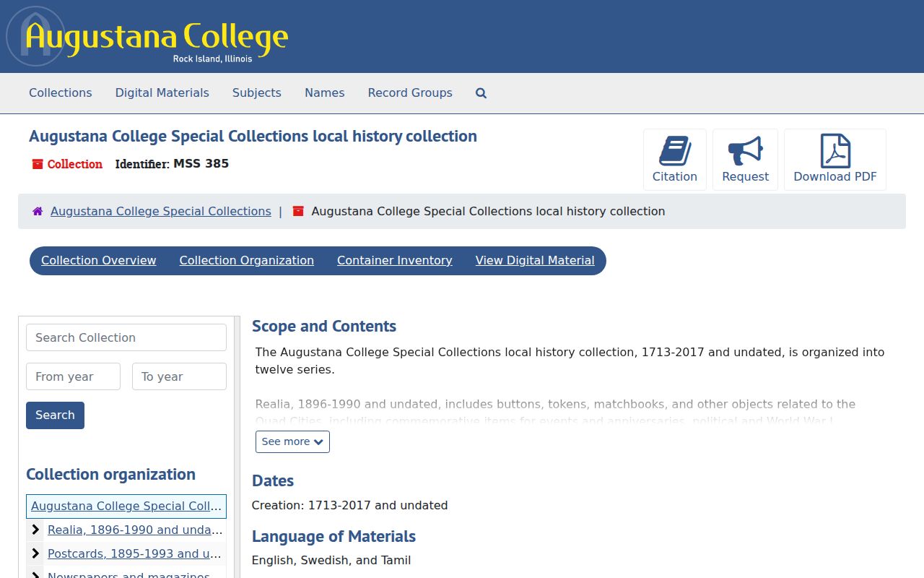Click the Scope and Contents heading
This screenshot has height=578, width=924.
(324, 327)
